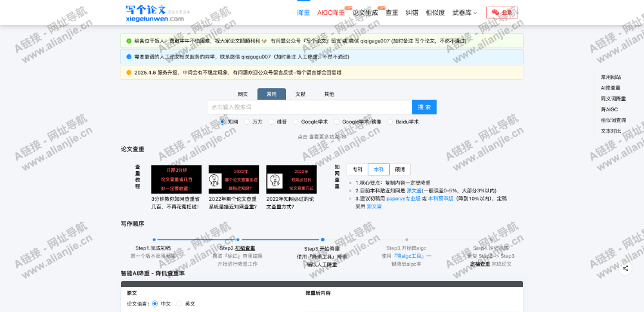644x312 pixels.
Task: Jump to 降AIGC in side index
Action: (609, 109)
